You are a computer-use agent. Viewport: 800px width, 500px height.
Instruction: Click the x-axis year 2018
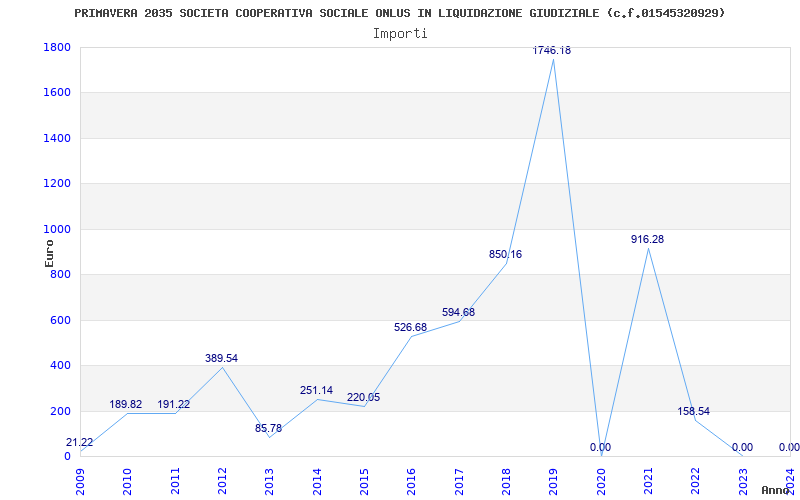pos(506,482)
